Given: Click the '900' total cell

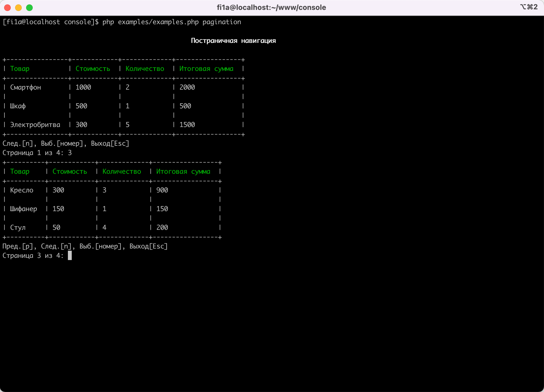Looking at the screenshot, I should 162,190.
